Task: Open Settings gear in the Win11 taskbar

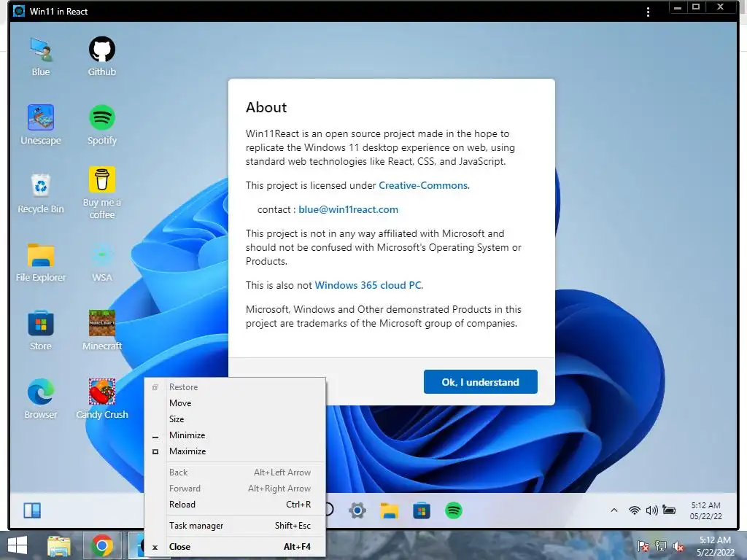Action: tap(357, 510)
